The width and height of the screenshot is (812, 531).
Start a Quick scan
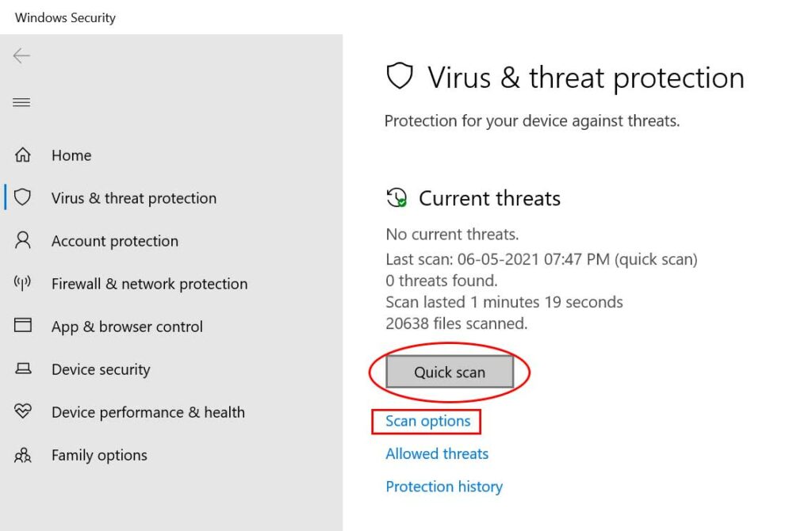[450, 372]
